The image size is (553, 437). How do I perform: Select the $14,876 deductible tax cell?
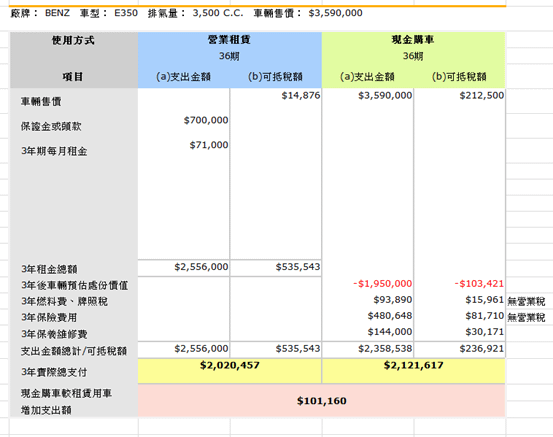[276, 96]
